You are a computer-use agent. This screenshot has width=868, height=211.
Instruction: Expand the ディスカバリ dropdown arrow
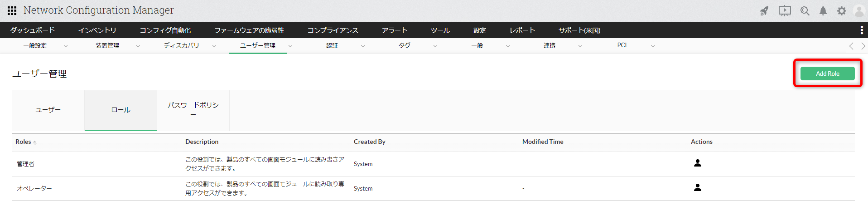pyautogui.click(x=214, y=46)
